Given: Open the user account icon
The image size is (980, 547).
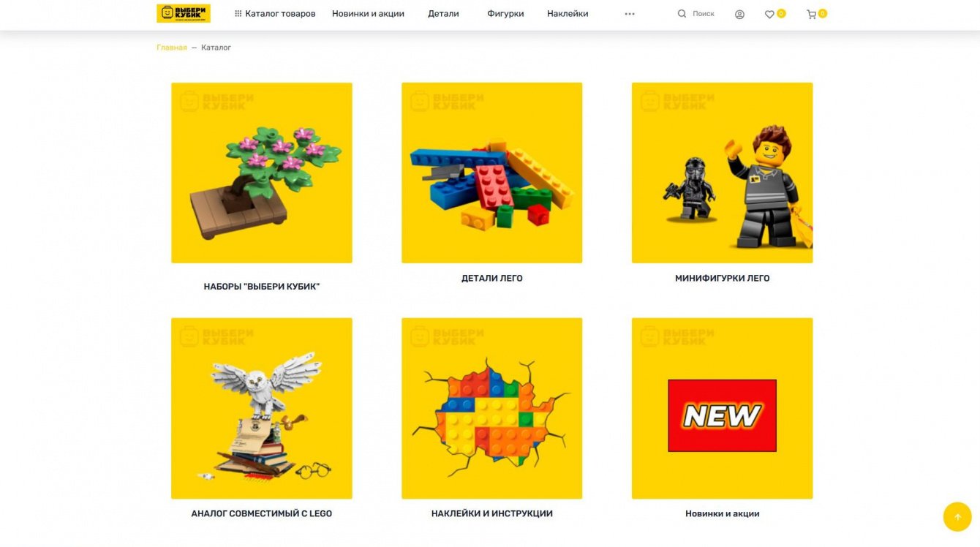Looking at the screenshot, I should [x=739, y=14].
